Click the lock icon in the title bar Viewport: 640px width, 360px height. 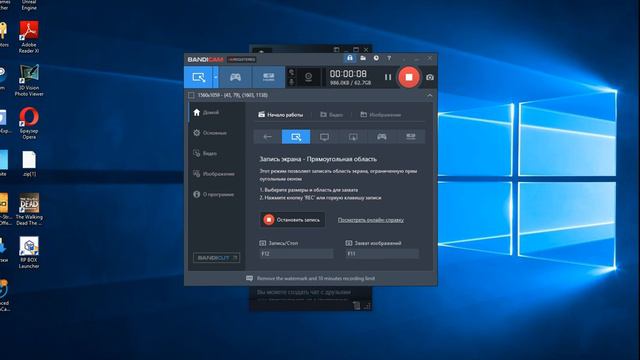350,58
